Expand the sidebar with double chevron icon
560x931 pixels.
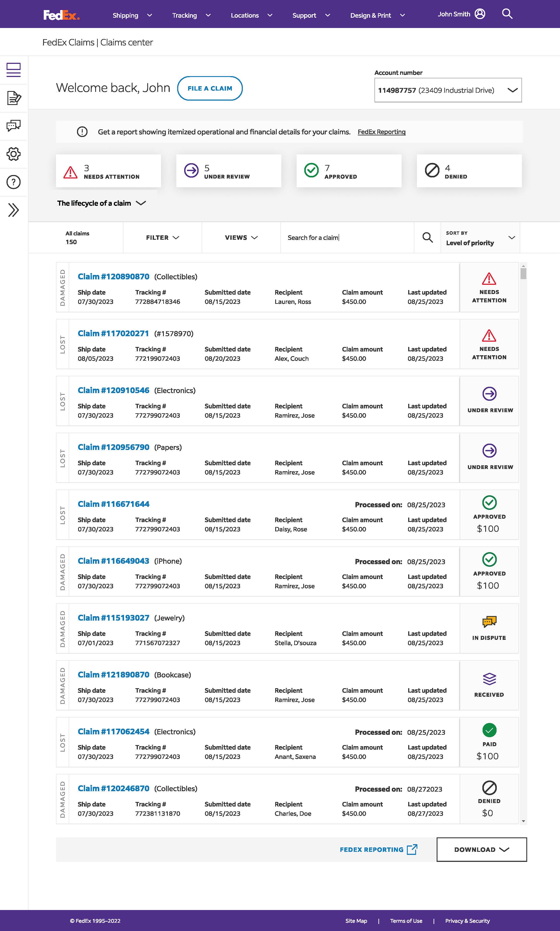click(14, 210)
